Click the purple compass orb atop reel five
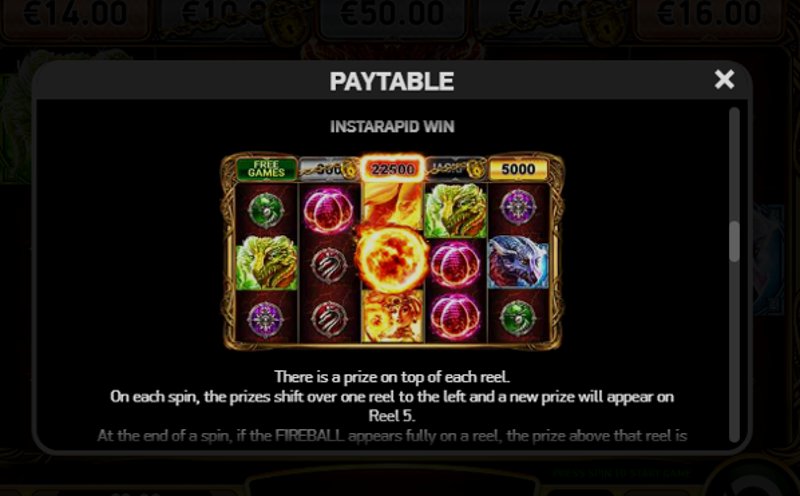Viewport: 800px width, 496px height. [x=518, y=207]
